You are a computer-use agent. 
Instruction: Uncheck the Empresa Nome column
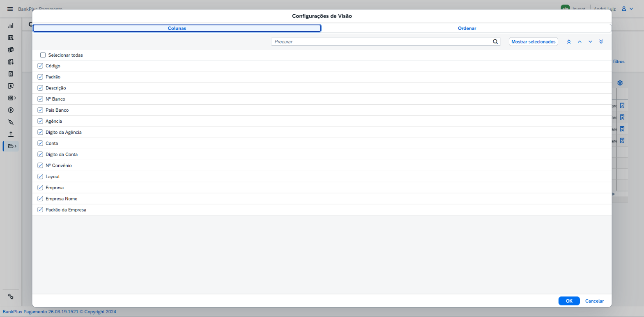(x=40, y=199)
